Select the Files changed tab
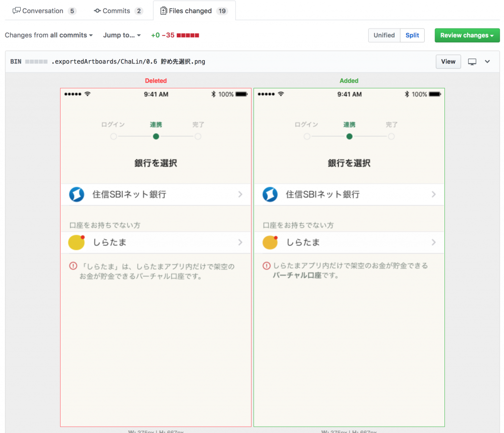Screen dimensions: 504x433 pos(194,11)
